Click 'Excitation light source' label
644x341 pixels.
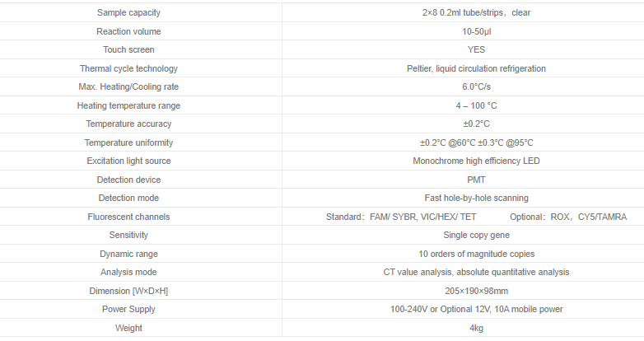point(128,161)
